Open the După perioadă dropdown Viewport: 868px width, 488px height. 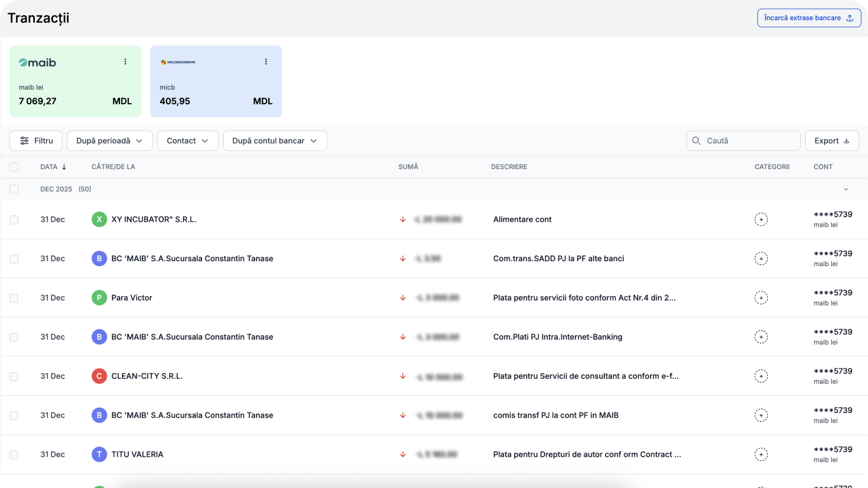109,141
